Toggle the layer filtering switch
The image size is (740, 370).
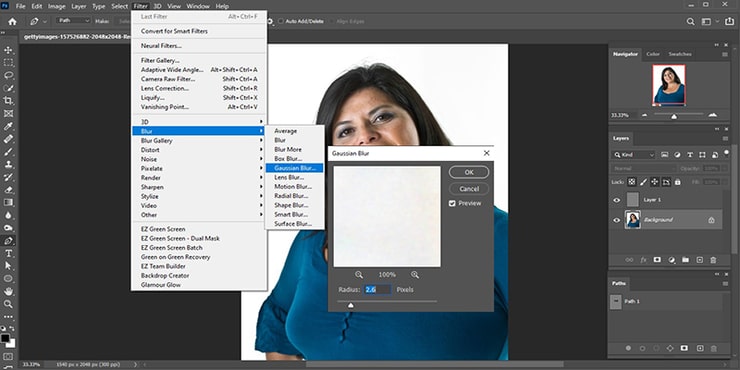726,152
